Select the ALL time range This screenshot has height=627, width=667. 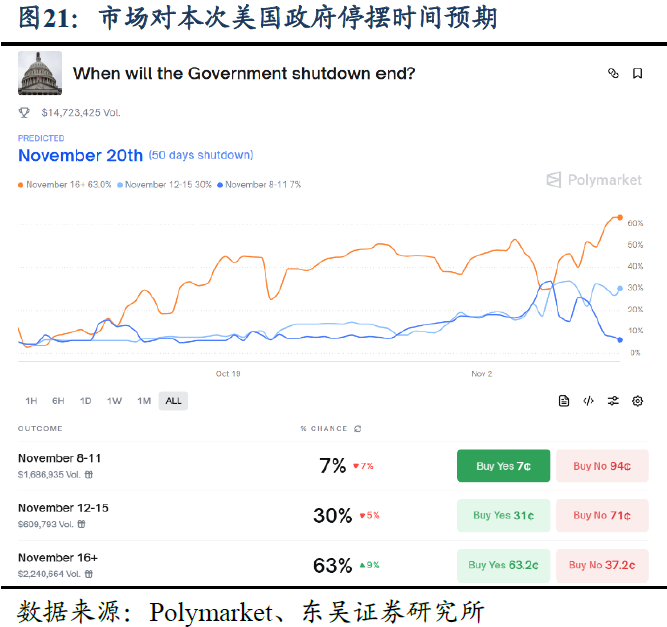(x=174, y=401)
